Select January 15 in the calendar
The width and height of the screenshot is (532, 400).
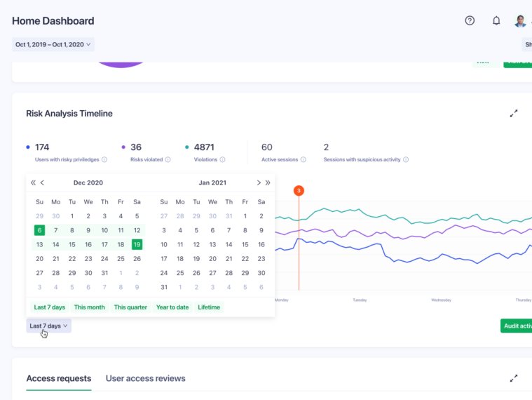245,244
